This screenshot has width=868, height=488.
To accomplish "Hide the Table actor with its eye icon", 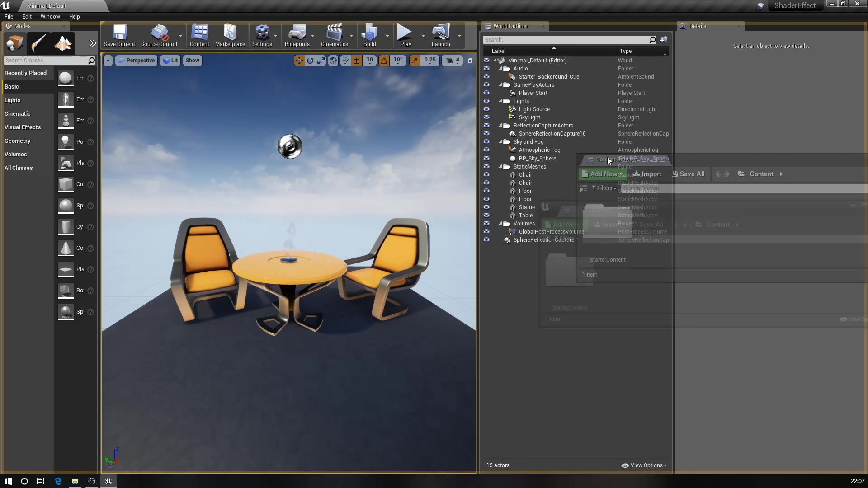I will coord(486,216).
